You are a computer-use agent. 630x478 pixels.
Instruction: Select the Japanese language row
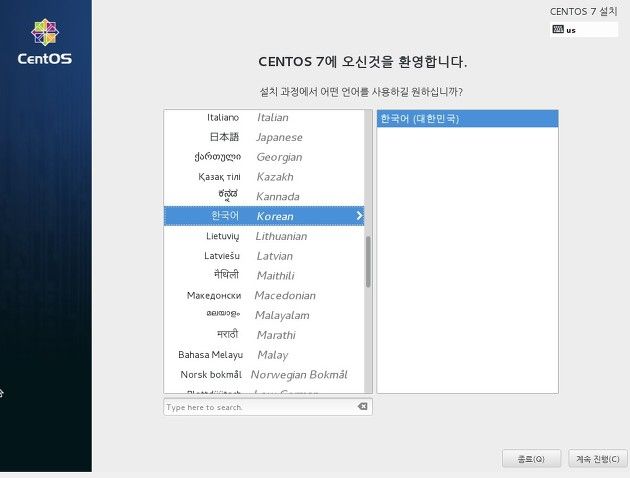(x=264, y=137)
